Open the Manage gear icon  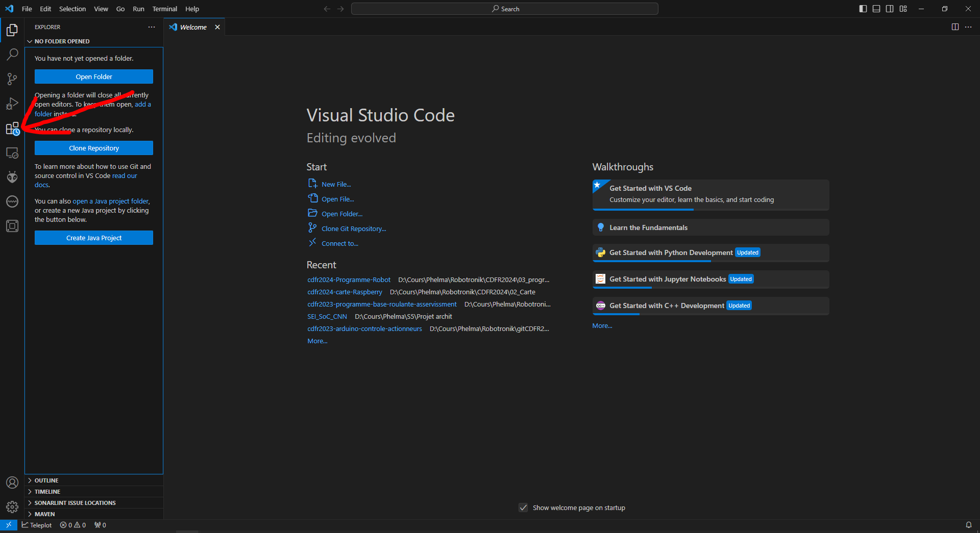12,507
